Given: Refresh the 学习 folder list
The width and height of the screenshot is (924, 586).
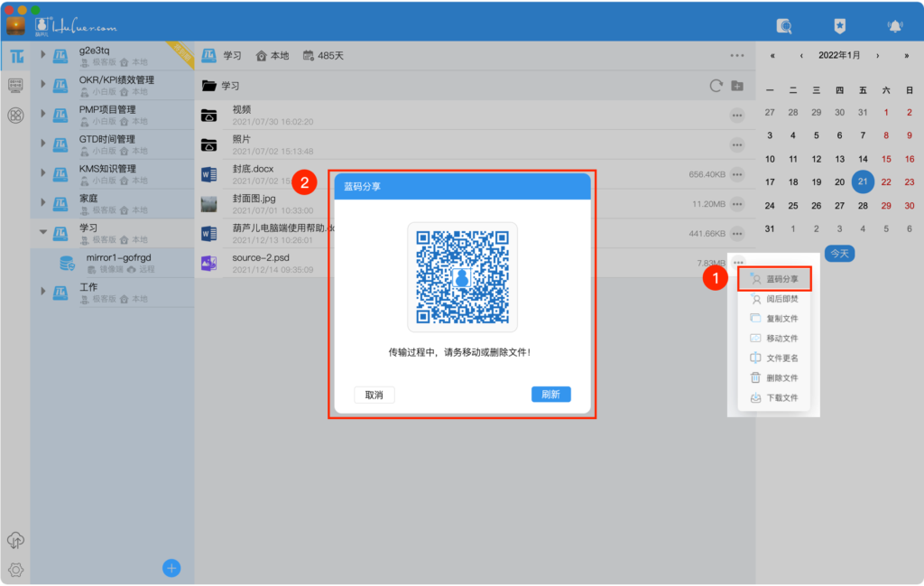Looking at the screenshot, I should click(x=716, y=86).
